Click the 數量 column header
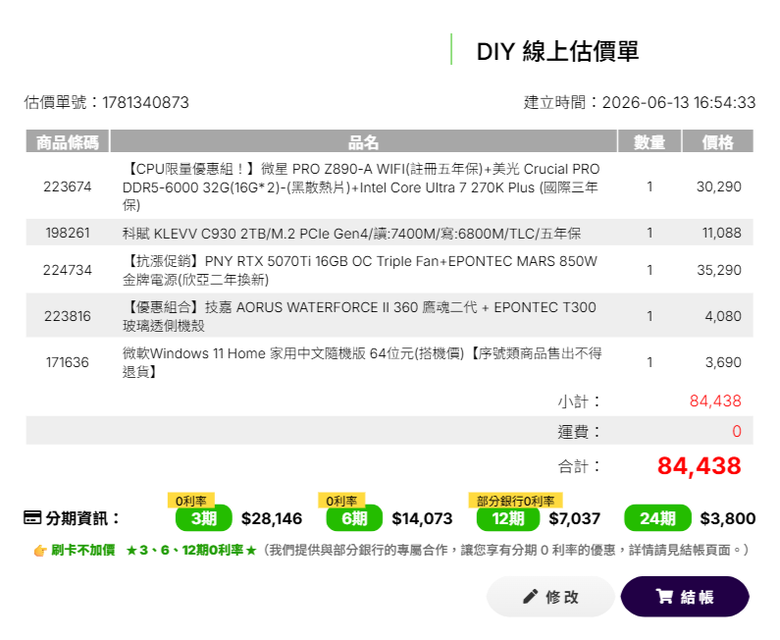The width and height of the screenshot is (780, 640). click(649, 141)
